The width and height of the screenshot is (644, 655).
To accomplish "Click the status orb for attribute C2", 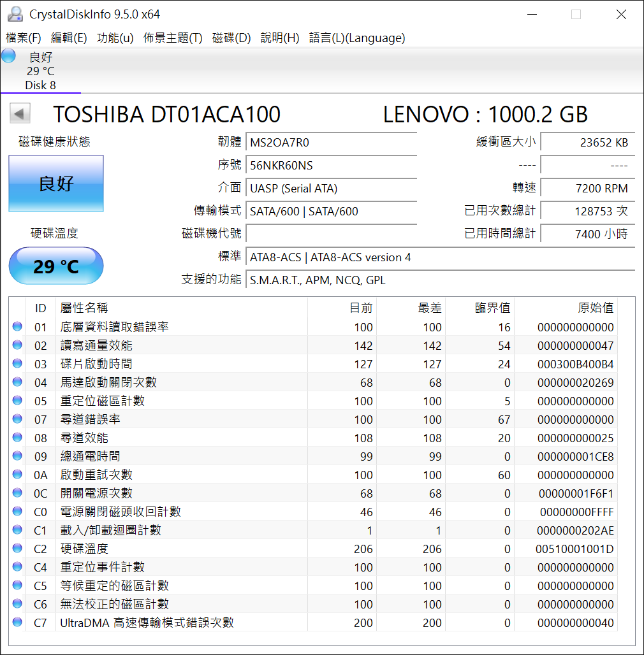I will (x=17, y=548).
